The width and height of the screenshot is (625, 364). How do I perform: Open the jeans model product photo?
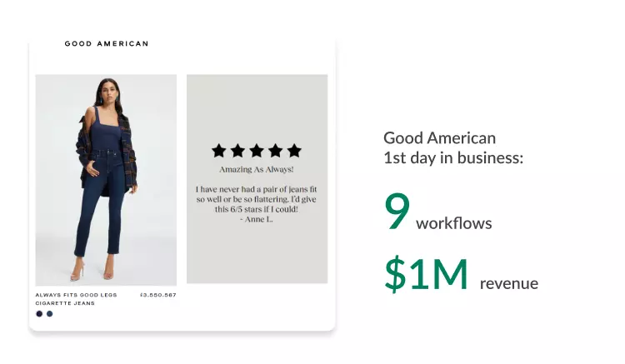[x=106, y=180]
